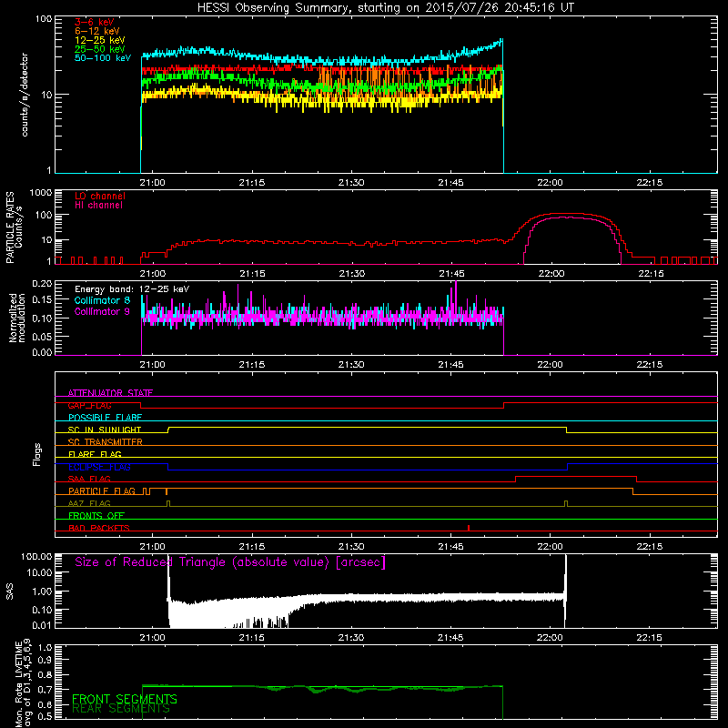Click the 100.00 tick on the SAS axis
The height and width of the screenshot is (728, 728).
click(x=36, y=556)
